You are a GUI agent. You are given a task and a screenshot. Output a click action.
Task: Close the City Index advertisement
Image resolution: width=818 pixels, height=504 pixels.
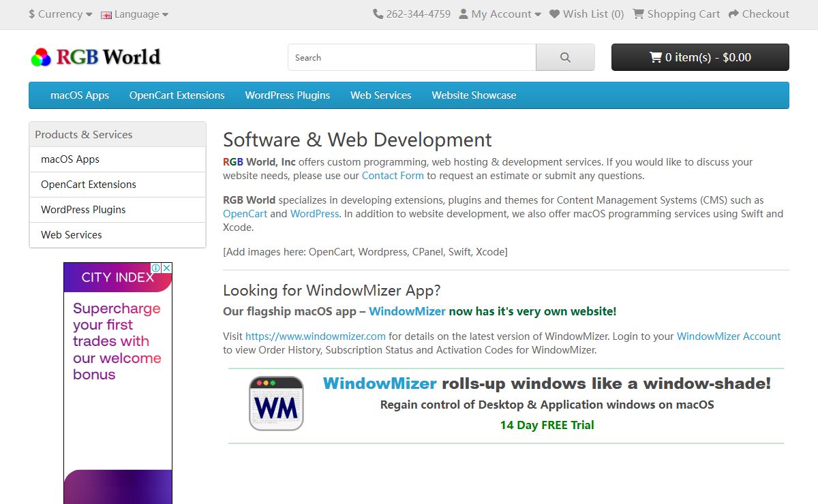(x=167, y=268)
